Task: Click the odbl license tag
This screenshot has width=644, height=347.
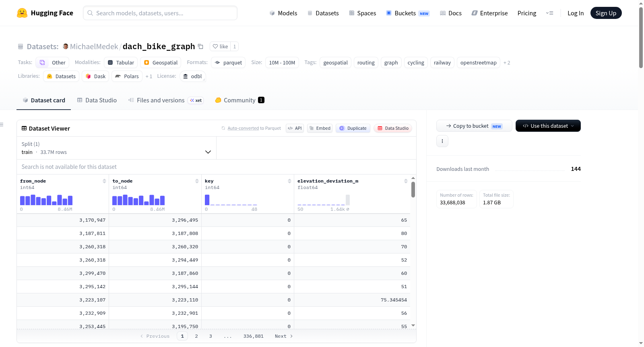Action: (192, 76)
